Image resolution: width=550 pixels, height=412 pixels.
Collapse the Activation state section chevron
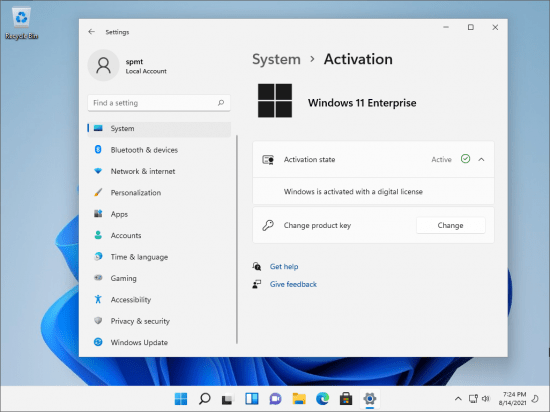coord(481,160)
